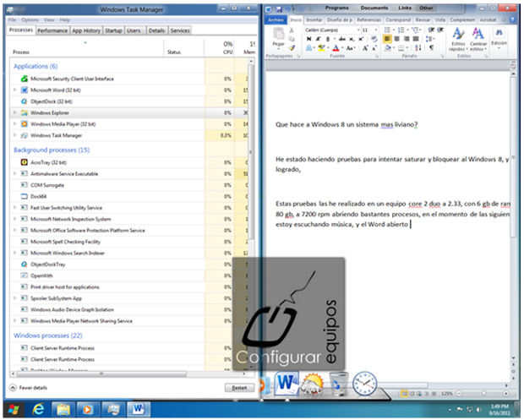This screenshot has height=420, width=524.
Task: Switch to the Revisar ribbon tab
Action: pos(423,20)
